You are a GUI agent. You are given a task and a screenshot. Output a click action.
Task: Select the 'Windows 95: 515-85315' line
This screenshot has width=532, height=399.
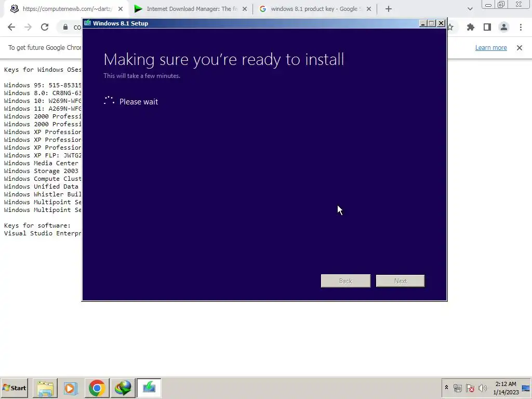coord(43,85)
